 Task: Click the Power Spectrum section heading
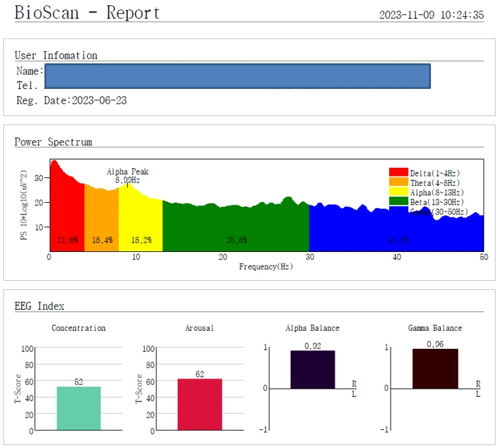pos(53,141)
